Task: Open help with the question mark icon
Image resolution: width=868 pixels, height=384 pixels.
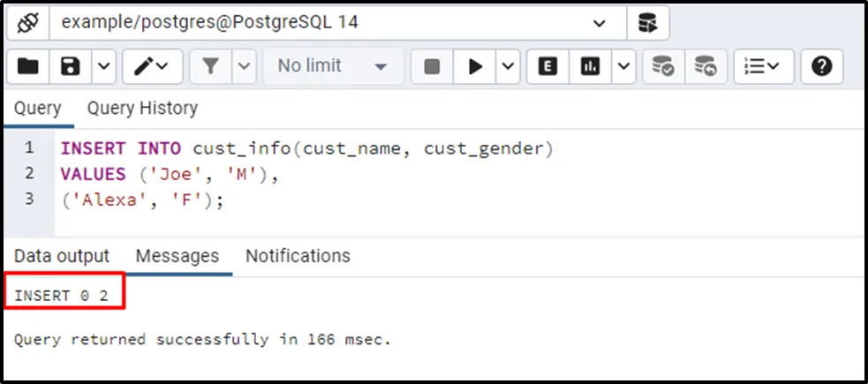Action: [821, 66]
